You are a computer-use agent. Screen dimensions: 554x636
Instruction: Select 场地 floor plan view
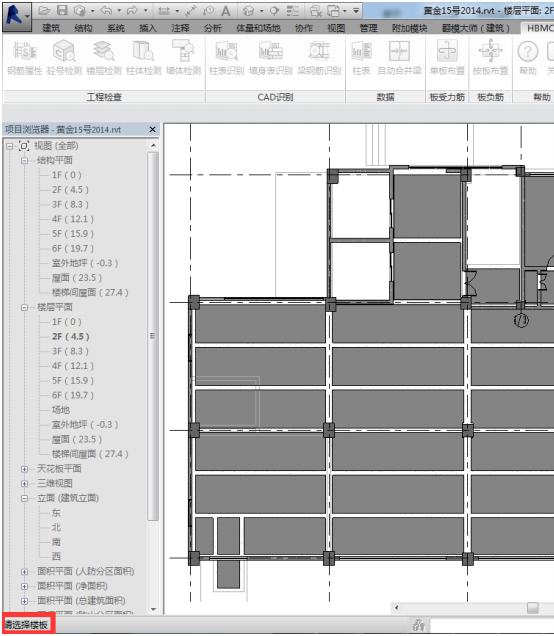[x=61, y=410]
